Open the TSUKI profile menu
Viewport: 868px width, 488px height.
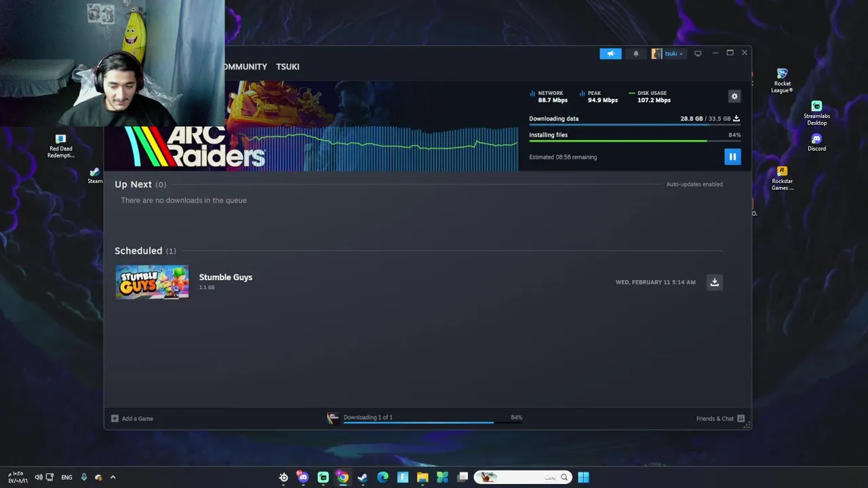(x=288, y=66)
